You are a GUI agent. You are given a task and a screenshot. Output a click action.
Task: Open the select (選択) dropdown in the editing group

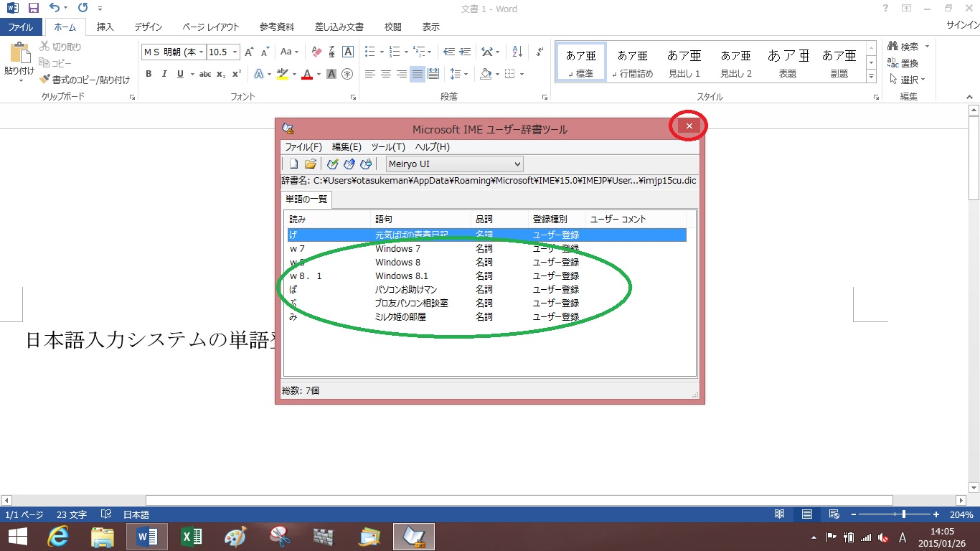pos(907,79)
